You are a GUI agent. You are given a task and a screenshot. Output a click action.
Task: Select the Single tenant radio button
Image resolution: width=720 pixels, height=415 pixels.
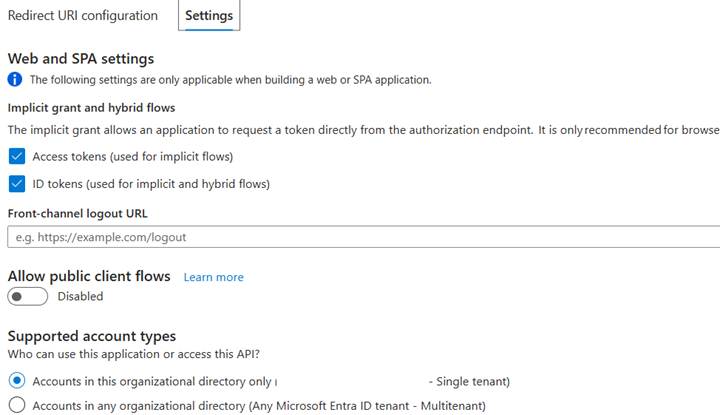tap(17, 381)
